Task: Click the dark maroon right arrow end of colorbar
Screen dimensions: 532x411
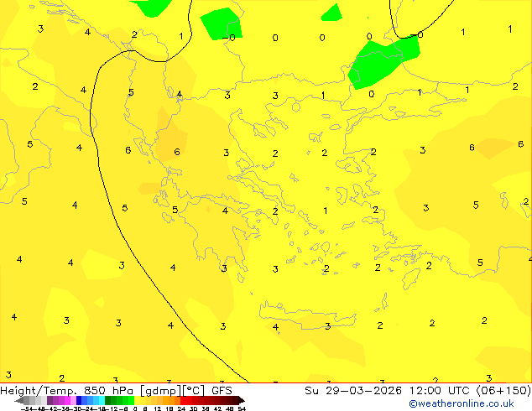Action: point(242,401)
